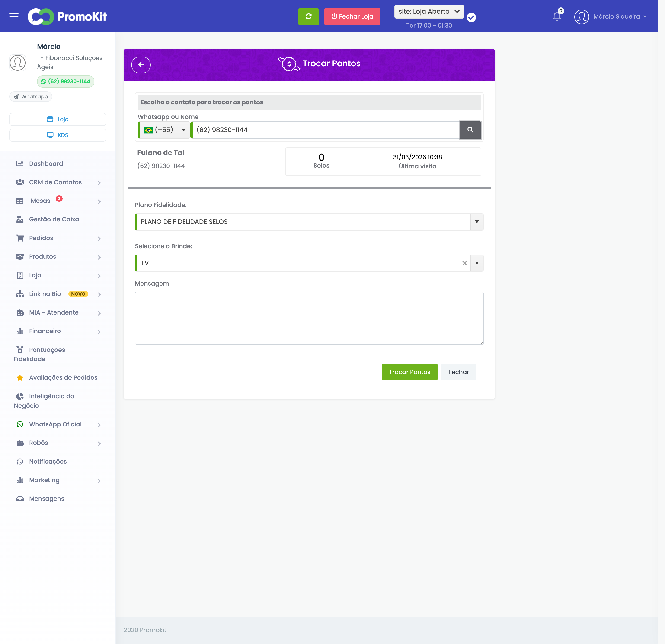Open the Selecione o Brinde dropdown arrow
This screenshot has height=644, width=665.
pyautogui.click(x=477, y=263)
